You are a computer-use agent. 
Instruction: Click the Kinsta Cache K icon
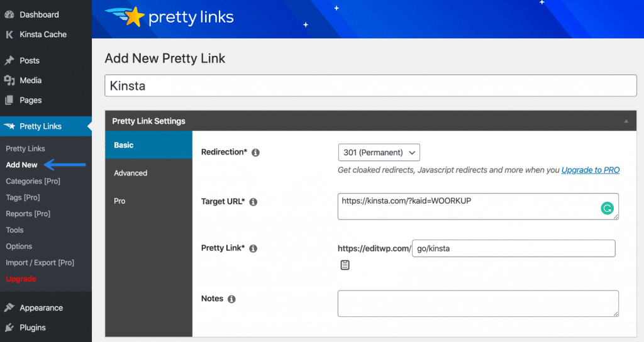(9, 35)
